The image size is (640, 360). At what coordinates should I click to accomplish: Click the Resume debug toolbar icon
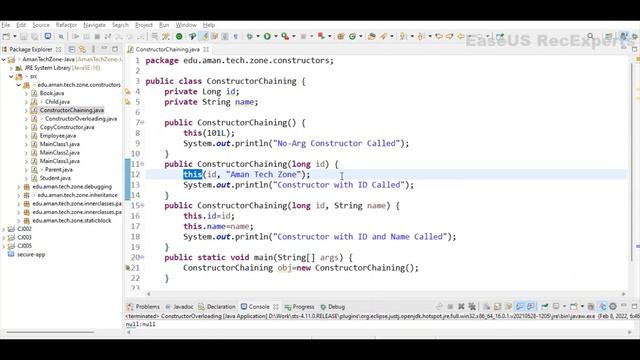[76, 36]
